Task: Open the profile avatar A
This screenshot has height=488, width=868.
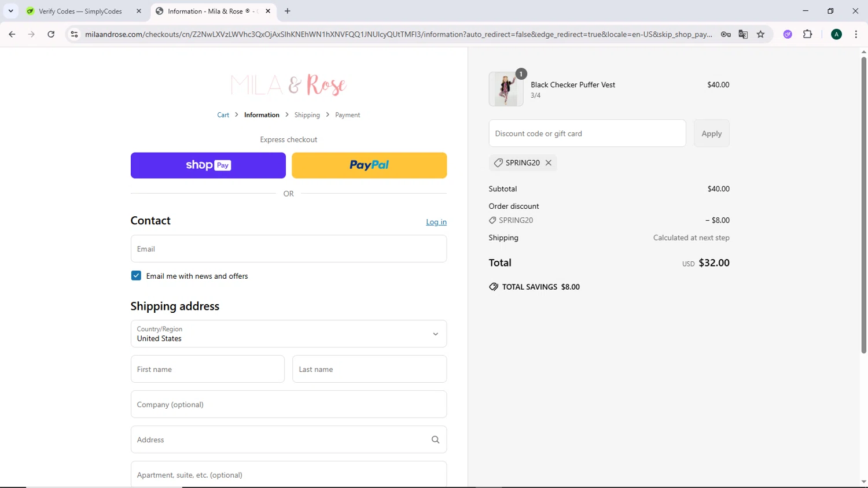Action: [x=836, y=34]
